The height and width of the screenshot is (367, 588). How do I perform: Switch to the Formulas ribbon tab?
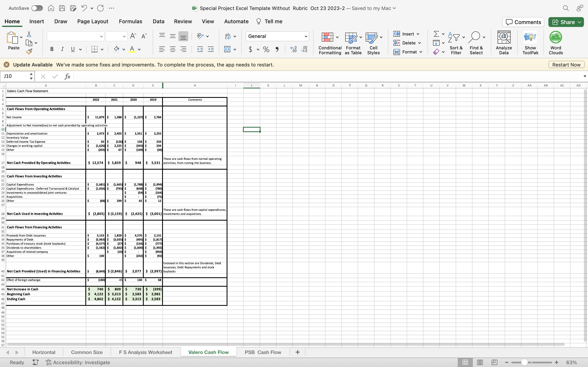point(130,21)
